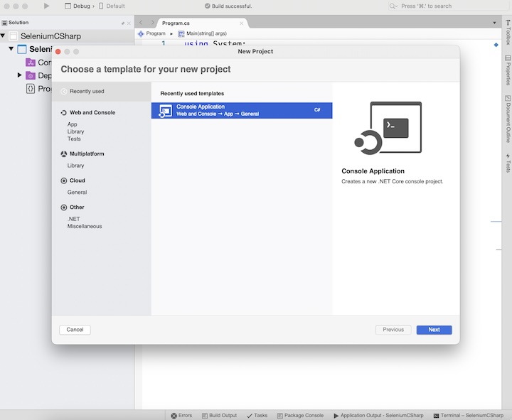Click the large Console Application preview image
Viewport: 512px width, 420px height.
(388, 128)
